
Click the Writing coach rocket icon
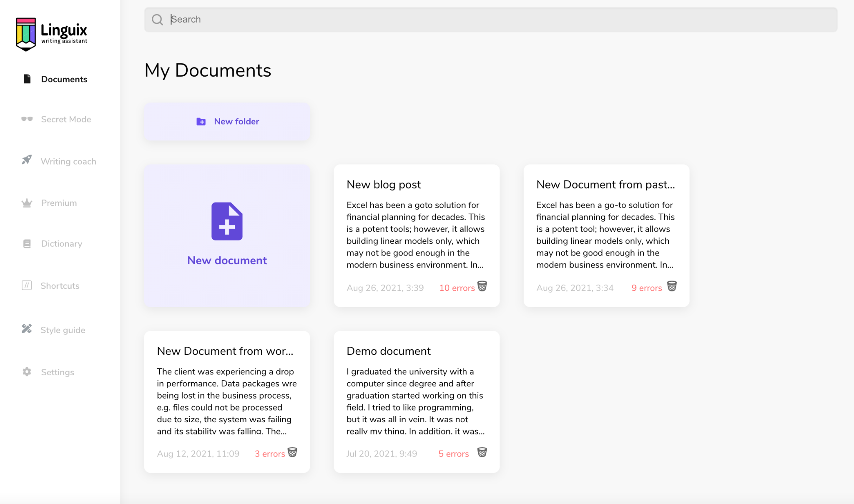pos(27,160)
